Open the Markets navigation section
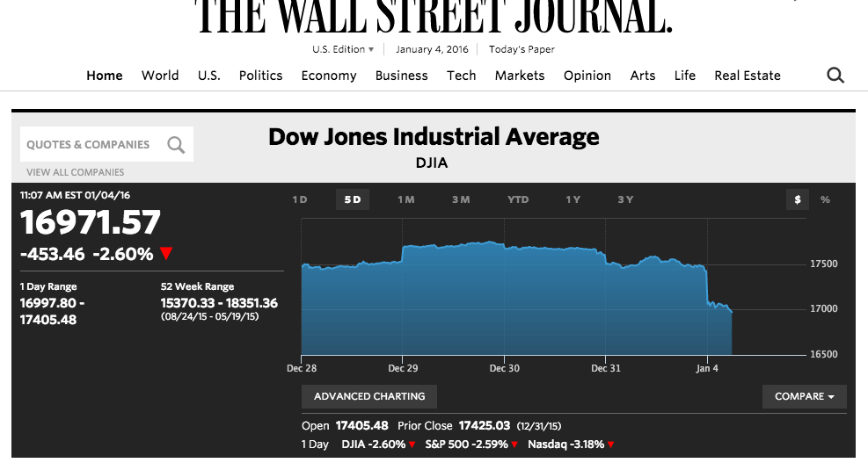 pyautogui.click(x=520, y=76)
